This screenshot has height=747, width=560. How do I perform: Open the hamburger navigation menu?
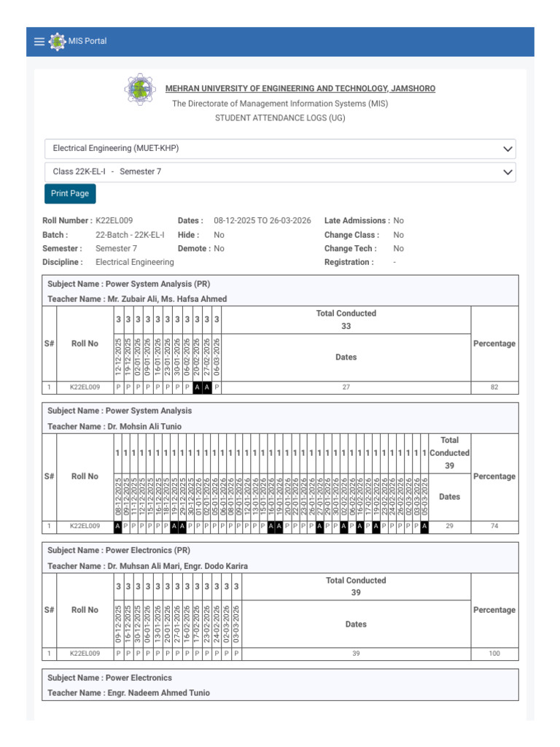point(39,42)
